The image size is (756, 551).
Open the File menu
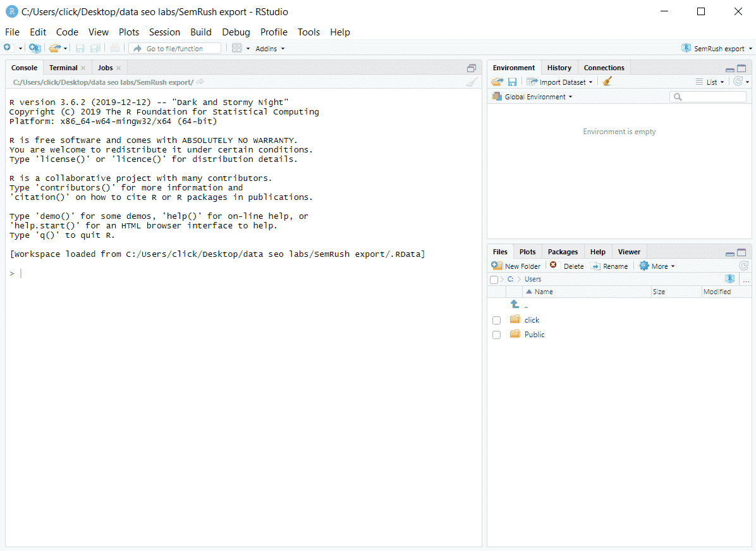coord(12,32)
